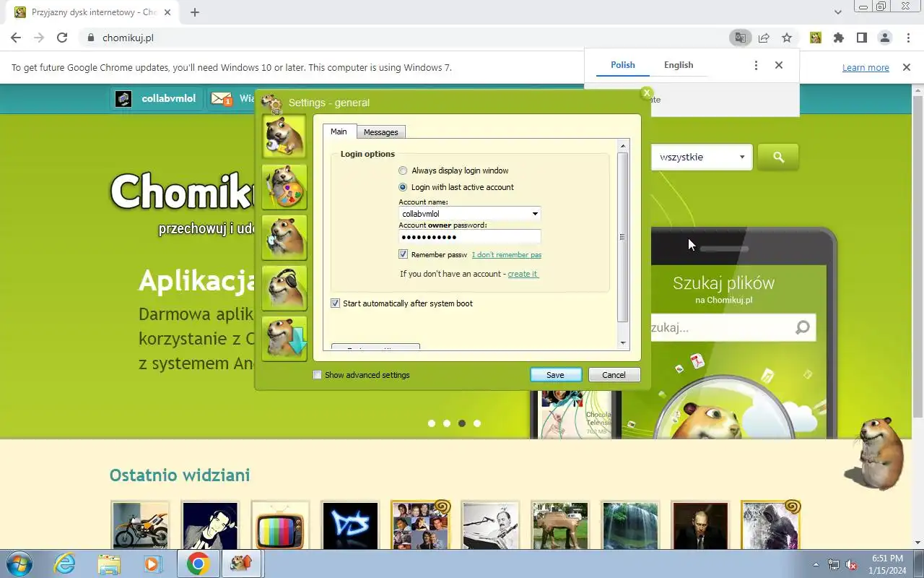Open the waterfall avatar thumbnail
The image size is (924, 578).
[x=631, y=525]
